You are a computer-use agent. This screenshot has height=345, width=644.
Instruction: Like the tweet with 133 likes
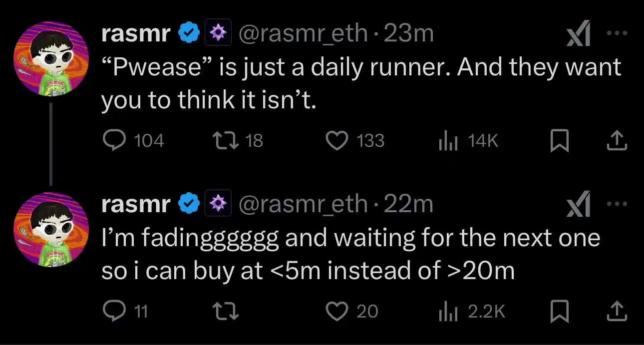(x=337, y=141)
